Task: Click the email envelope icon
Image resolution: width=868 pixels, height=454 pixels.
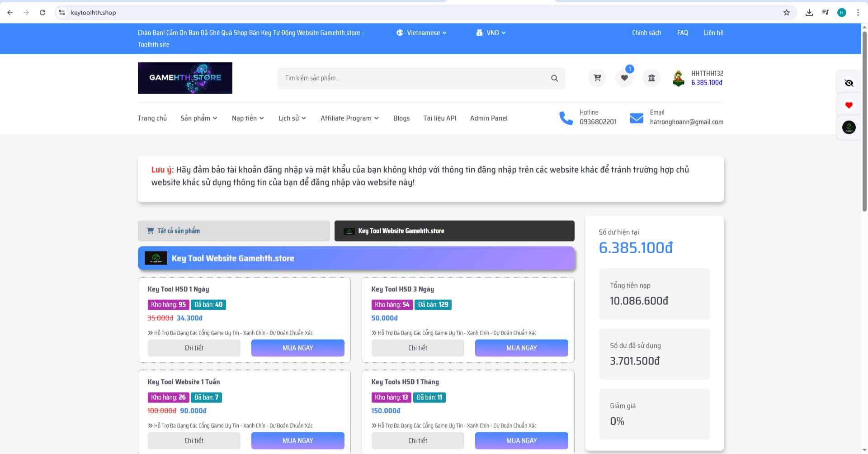Action: click(637, 118)
